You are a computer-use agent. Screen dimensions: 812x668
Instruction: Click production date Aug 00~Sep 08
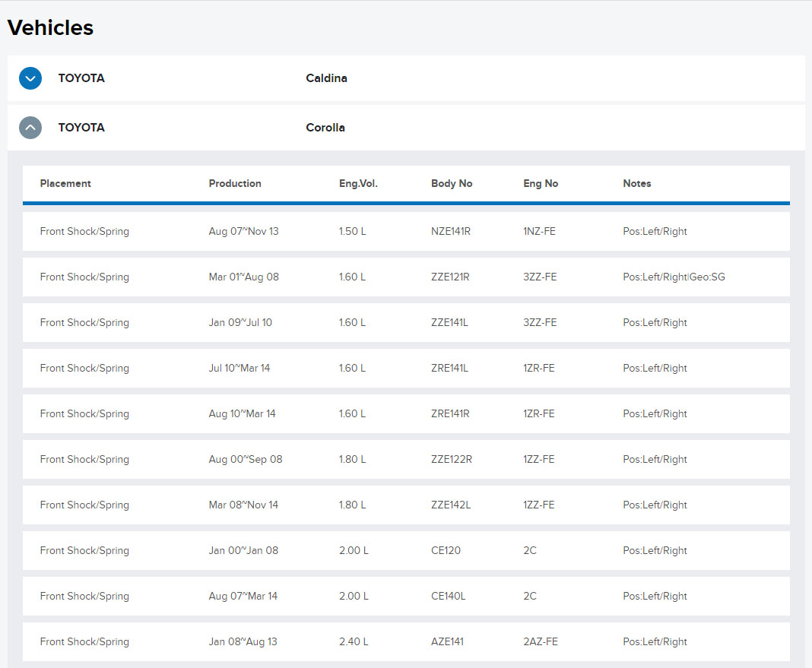(x=246, y=459)
